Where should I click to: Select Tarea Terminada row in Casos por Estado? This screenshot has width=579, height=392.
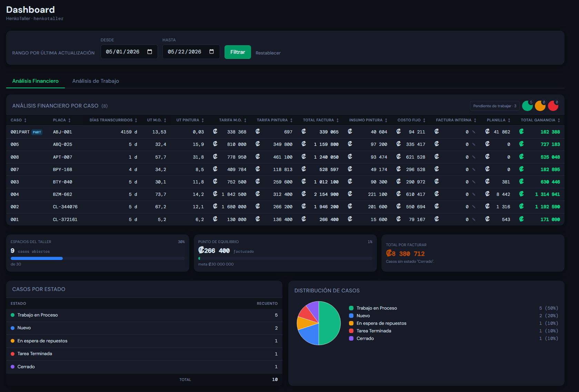click(x=144, y=354)
